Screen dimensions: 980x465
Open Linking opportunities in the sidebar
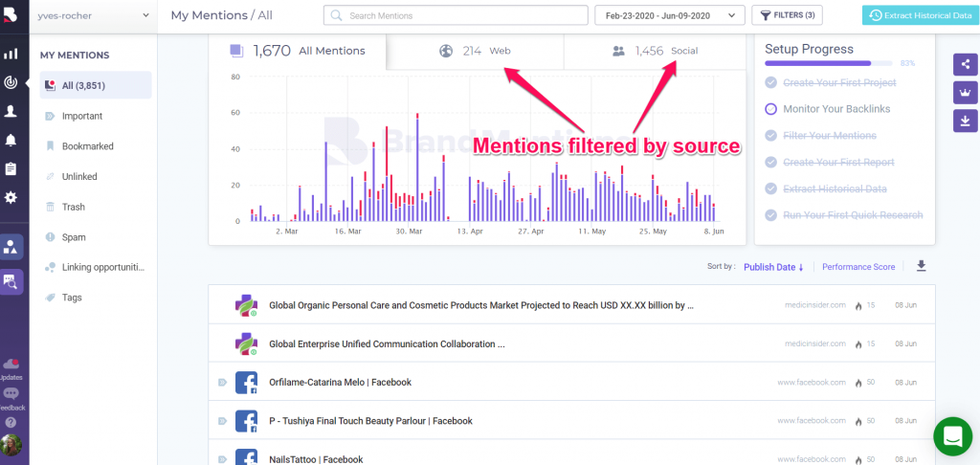[96, 268]
